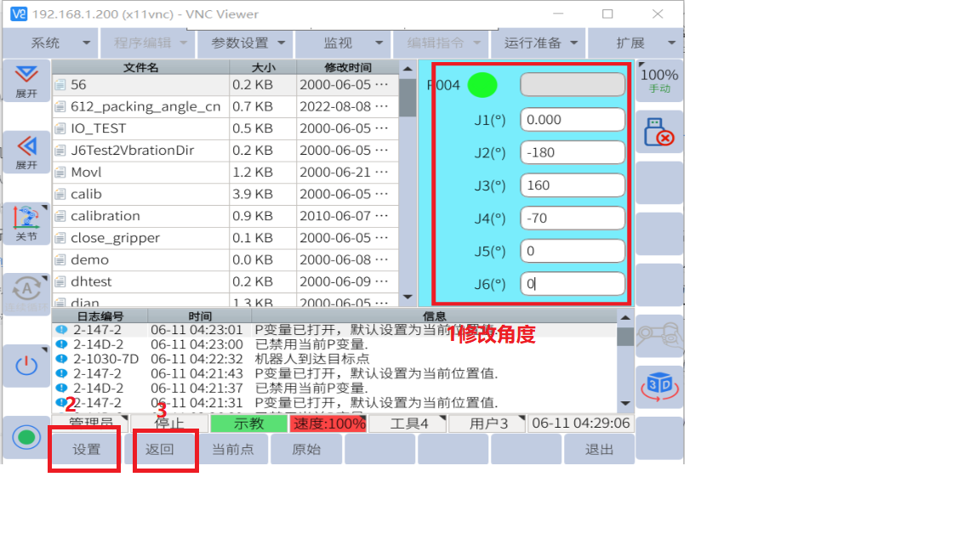Click the top 展开 down-arrow icon

pos(26,81)
